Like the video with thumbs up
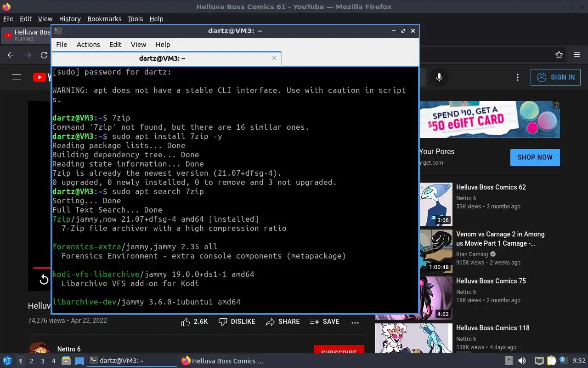The width and height of the screenshot is (588, 368). click(194, 322)
